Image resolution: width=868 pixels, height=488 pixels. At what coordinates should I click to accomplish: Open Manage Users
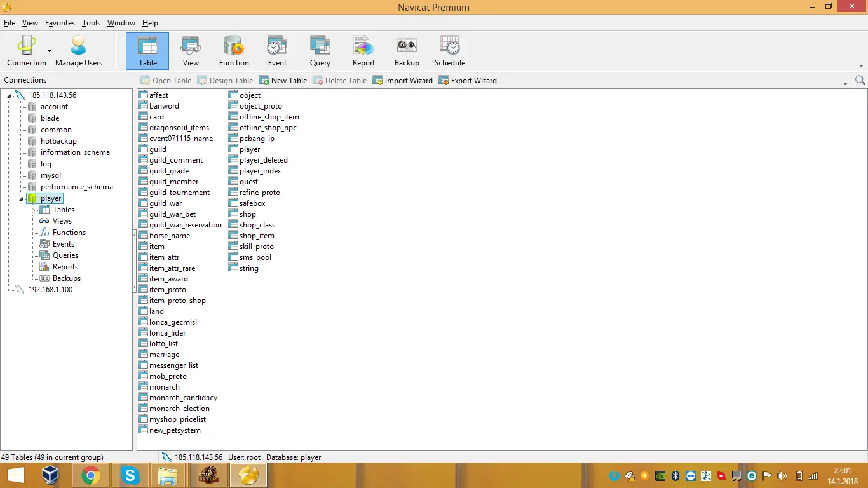(x=79, y=51)
